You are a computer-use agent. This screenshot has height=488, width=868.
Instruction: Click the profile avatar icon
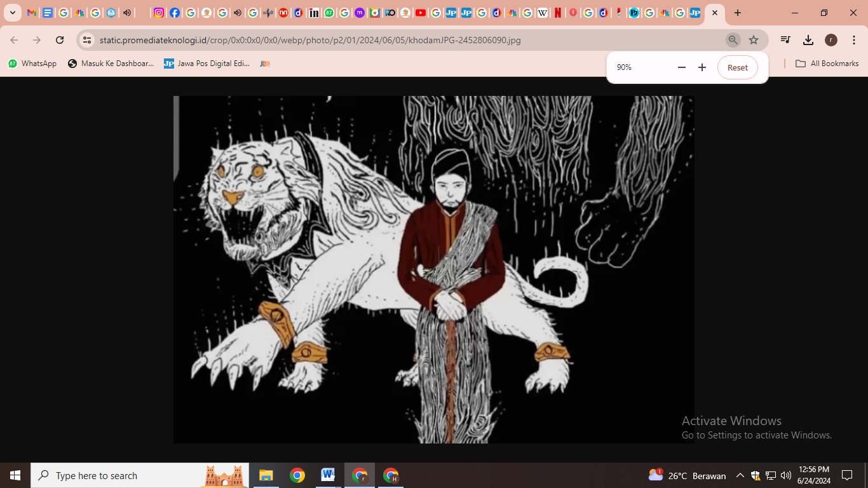[831, 40]
